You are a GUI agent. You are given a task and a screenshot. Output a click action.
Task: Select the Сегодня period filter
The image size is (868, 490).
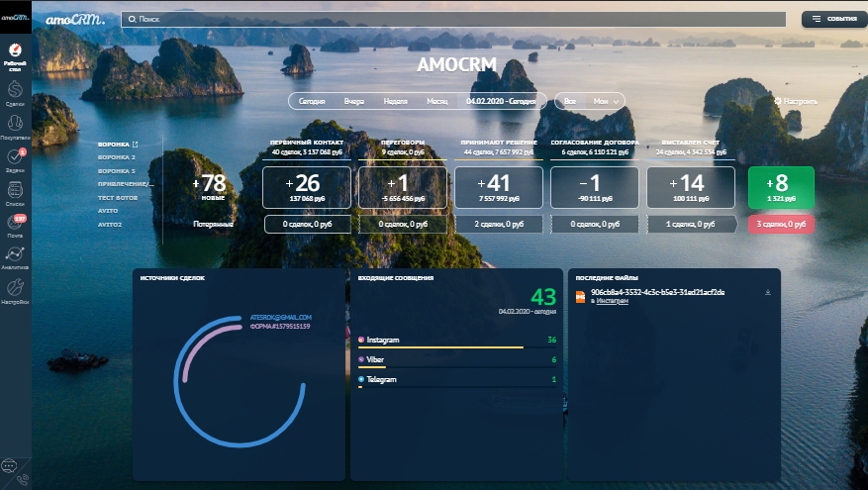pos(312,101)
